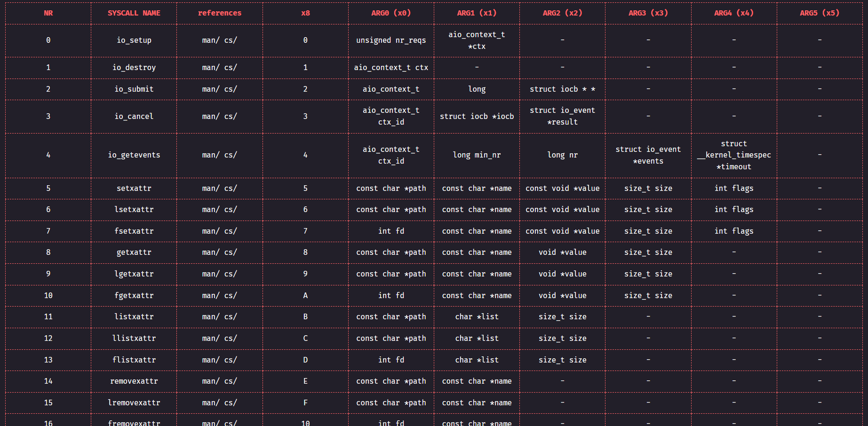Click the x8 value 'F' for lremovexattr
The image size is (868, 426).
coord(305,403)
